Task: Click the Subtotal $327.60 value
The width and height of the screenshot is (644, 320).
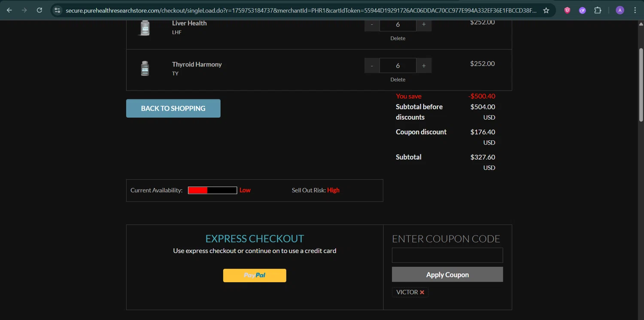Action: (x=483, y=157)
